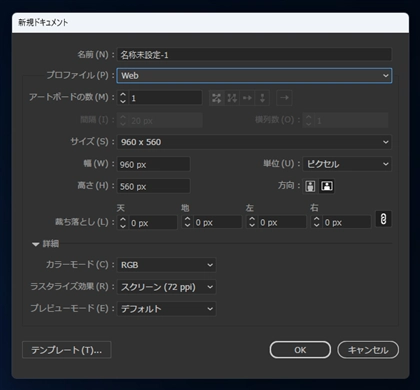
Task: Choose landscape orientation icon
Action: point(327,186)
